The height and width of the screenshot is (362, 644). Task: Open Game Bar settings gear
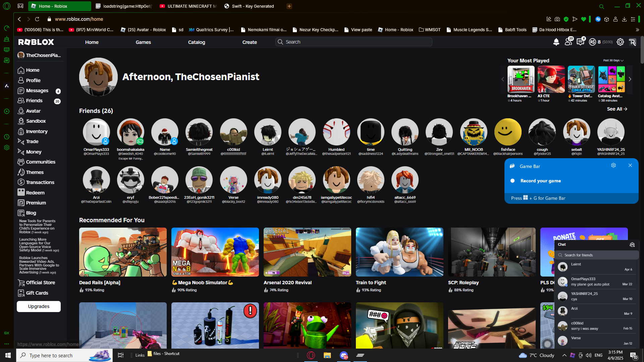pos(613,165)
